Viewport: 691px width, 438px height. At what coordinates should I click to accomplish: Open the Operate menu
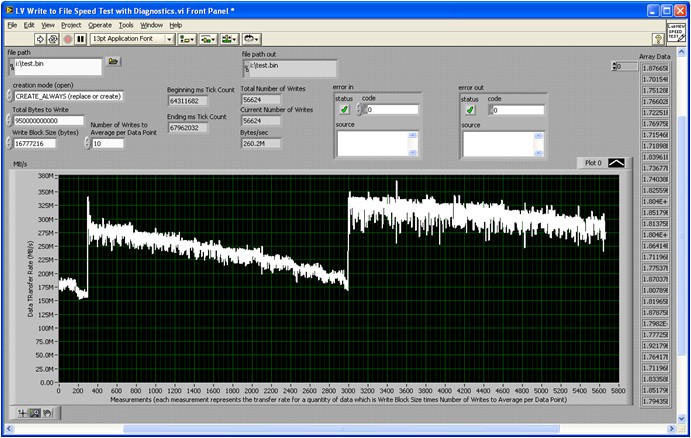click(x=100, y=24)
